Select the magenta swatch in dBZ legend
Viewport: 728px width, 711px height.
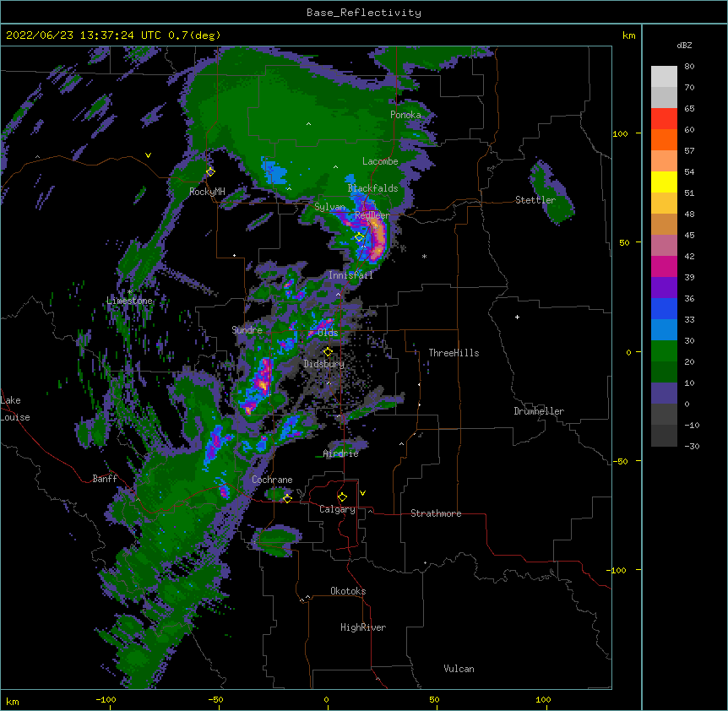click(x=664, y=266)
